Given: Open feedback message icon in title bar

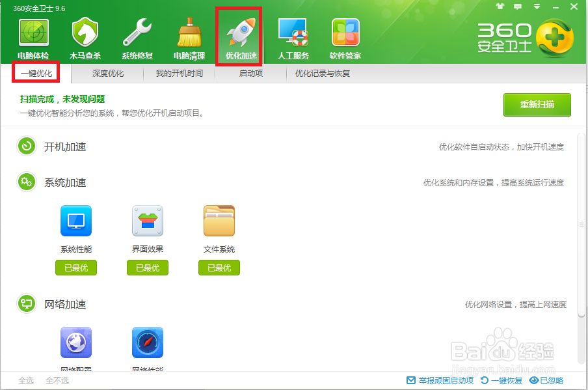Looking at the screenshot, I should [518, 7].
